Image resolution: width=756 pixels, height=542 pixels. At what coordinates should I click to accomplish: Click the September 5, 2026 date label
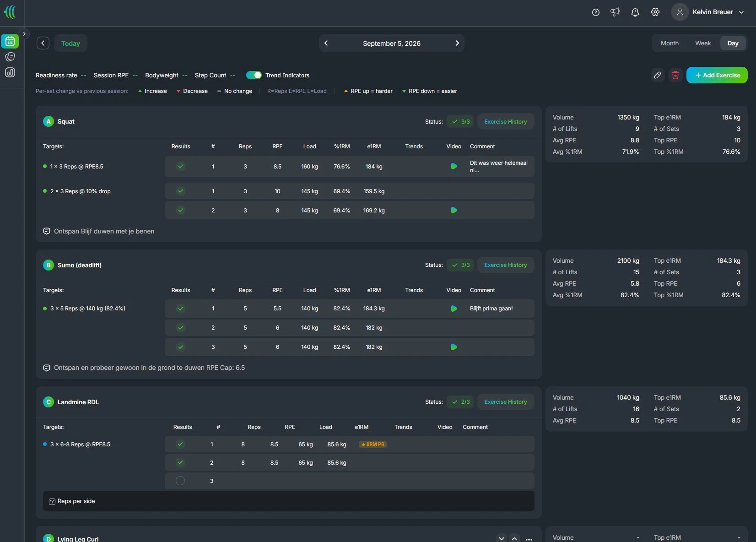click(392, 43)
